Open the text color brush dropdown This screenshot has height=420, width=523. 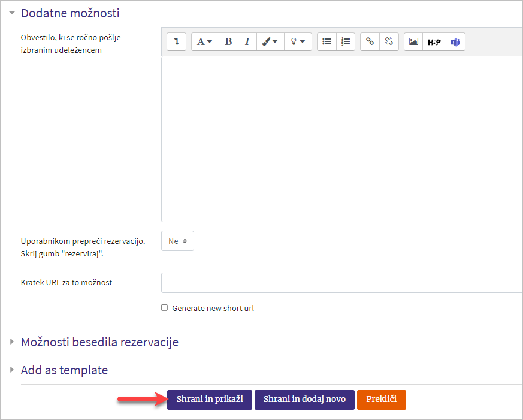tap(270, 42)
